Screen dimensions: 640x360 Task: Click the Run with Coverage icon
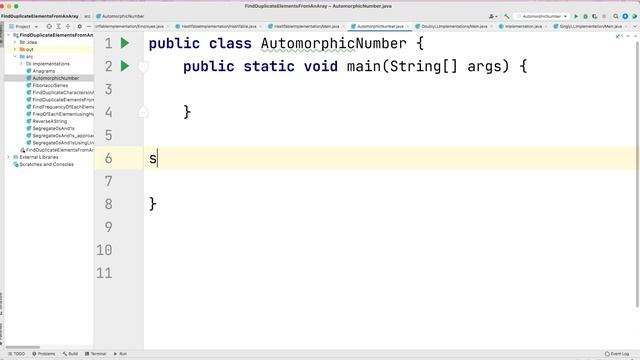[595, 16]
